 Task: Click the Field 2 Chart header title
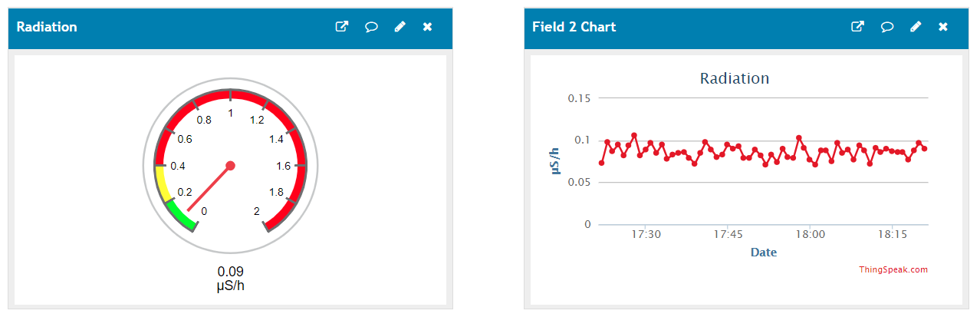click(574, 27)
